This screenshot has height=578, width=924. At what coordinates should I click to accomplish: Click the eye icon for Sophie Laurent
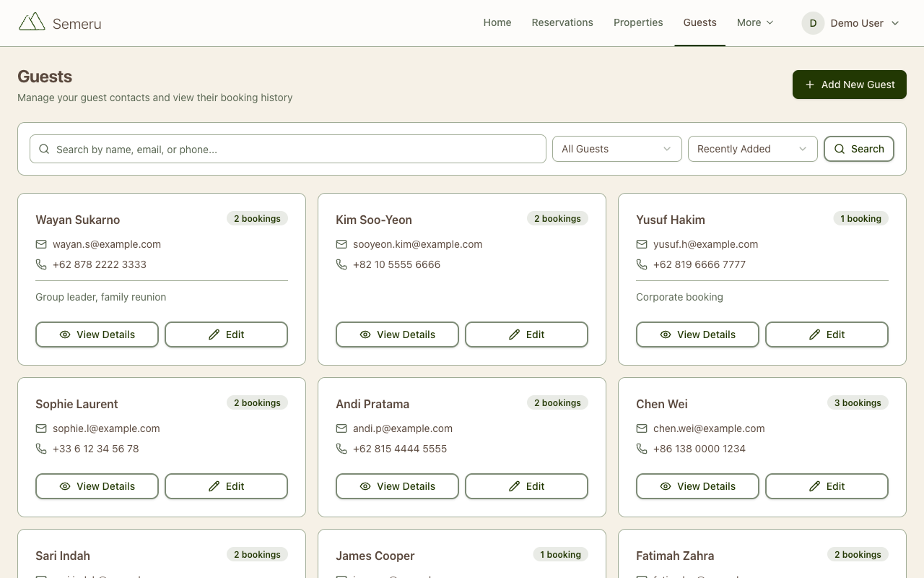coord(65,486)
